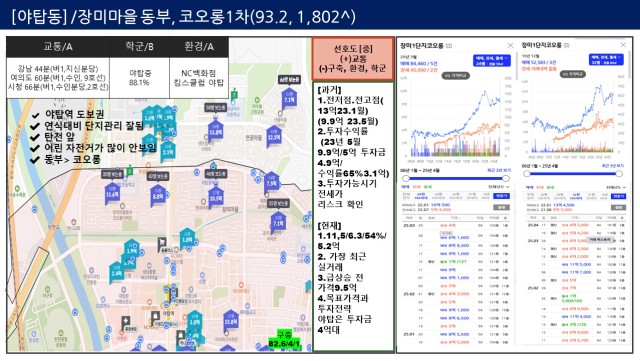Open the blue 32평 dropdown in right panel
This screenshot has width=640, height=361.
pyautogui.click(x=606, y=59)
